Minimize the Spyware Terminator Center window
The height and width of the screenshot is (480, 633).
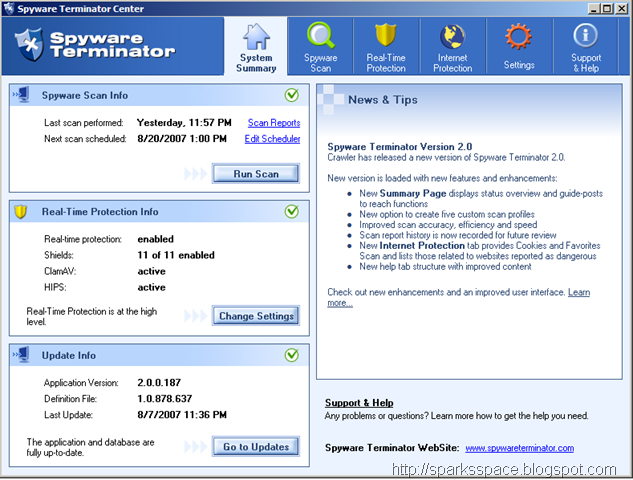tap(593, 8)
